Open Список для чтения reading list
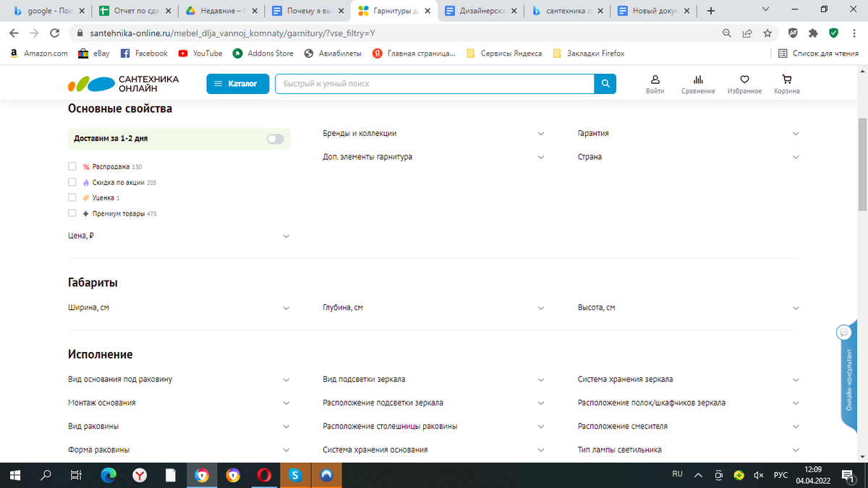Image resolution: width=868 pixels, height=488 pixels. (x=818, y=53)
